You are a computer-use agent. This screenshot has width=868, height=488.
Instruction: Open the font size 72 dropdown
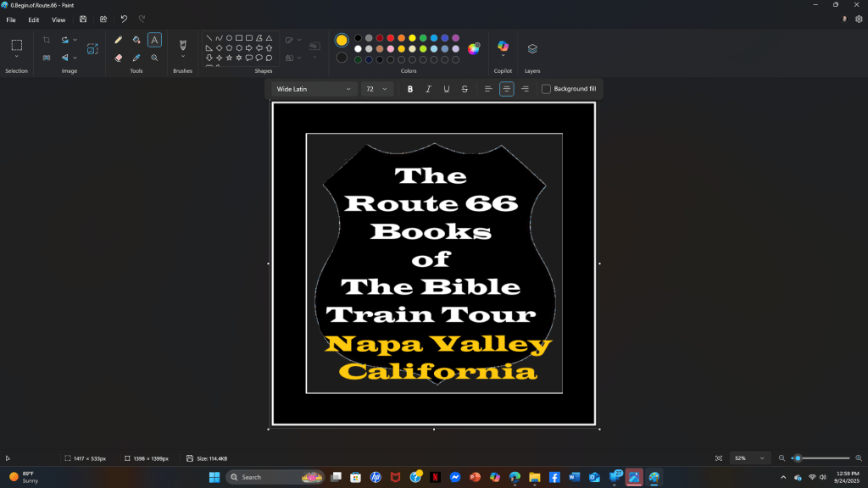point(376,89)
